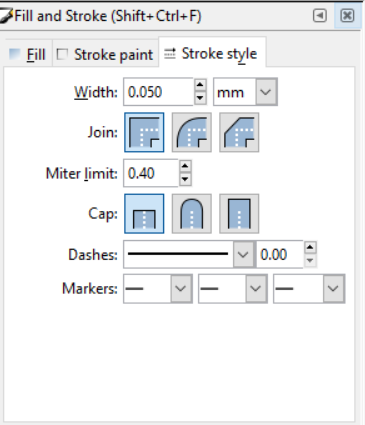The height and width of the screenshot is (425, 365).
Task: Select the round join icon
Action: coord(192,132)
